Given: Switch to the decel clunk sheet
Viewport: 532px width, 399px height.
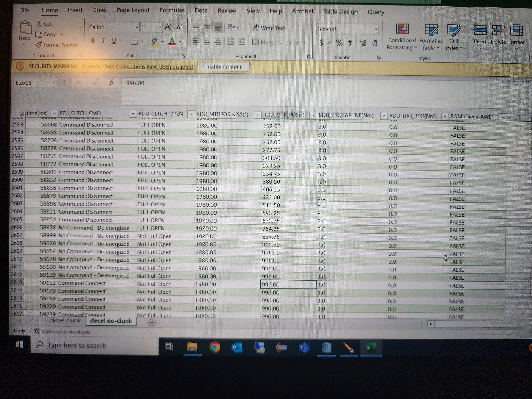Looking at the screenshot, I should (65, 320).
